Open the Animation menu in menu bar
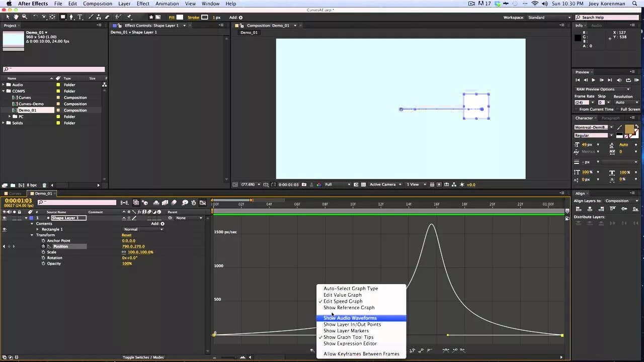644x362 pixels. pos(167,4)
